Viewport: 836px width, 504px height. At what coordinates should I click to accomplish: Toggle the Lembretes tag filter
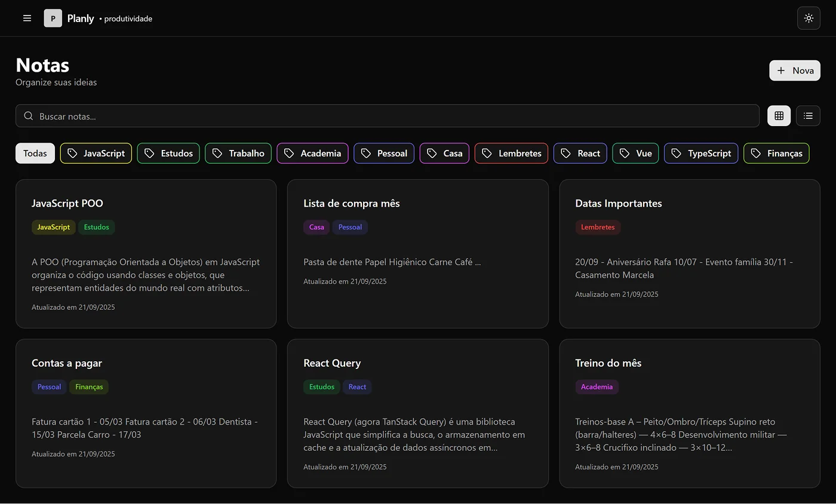(511, 153)
